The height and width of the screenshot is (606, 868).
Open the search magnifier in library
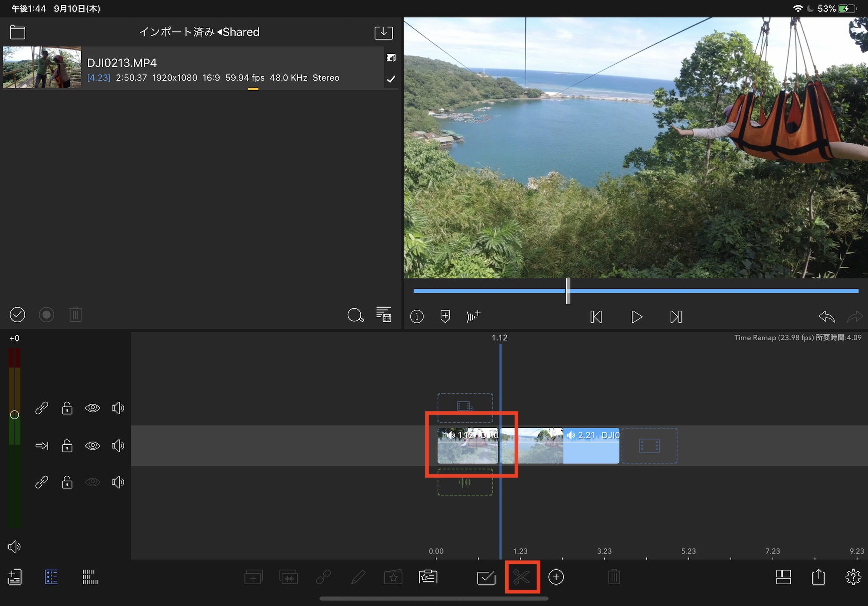coord(355,315)
